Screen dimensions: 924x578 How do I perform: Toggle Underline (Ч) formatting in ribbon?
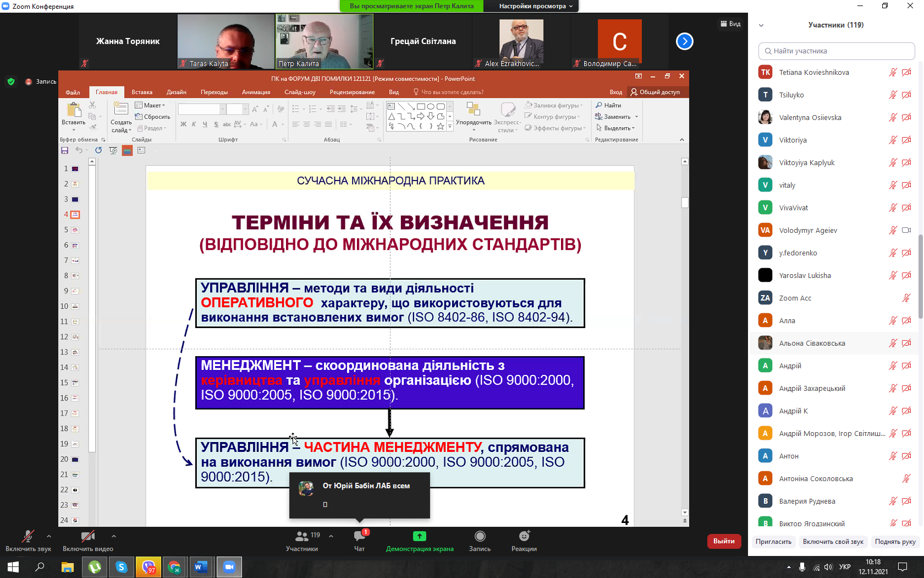tap(205, 124)
